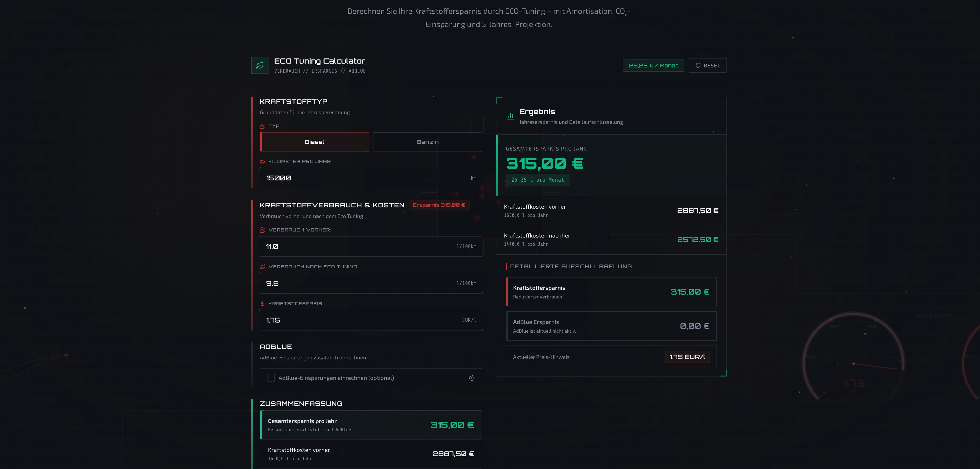
Task: Click the 26,25 € / Monat header badge
Action: [653, 66]
